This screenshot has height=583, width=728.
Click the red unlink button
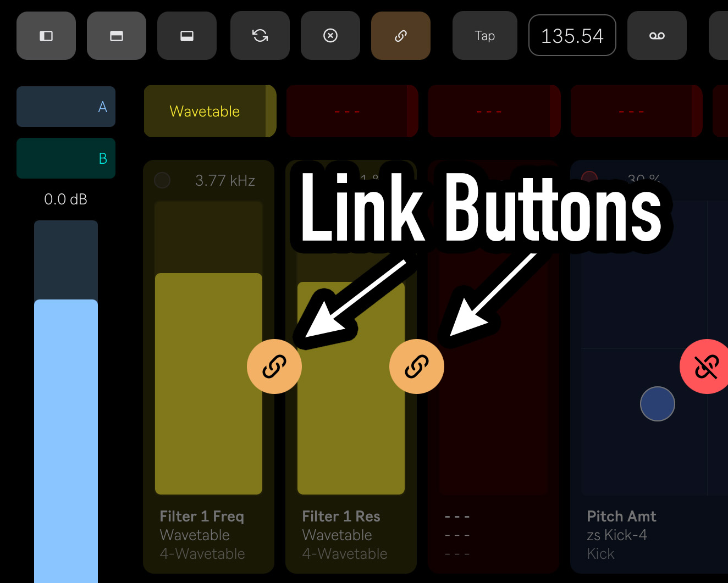tap(706, 367)
